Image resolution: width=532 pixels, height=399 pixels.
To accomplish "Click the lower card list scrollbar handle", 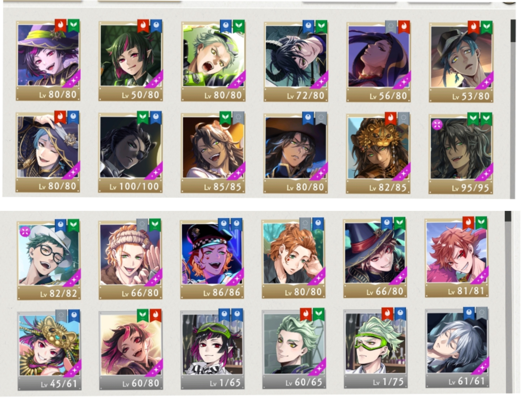I will pos(508,216).
